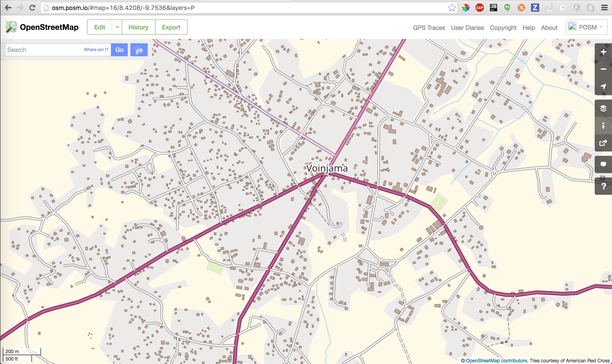Viewport: 612px width, 364px height.
Task: Click the OpenStreetMap magnifier logo
Action: click(x=11, y=27)
